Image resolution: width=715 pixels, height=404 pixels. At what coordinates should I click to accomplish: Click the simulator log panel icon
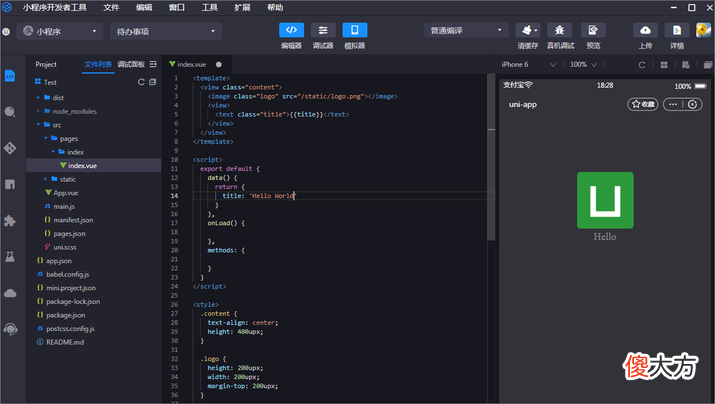(x=686, y=65)
